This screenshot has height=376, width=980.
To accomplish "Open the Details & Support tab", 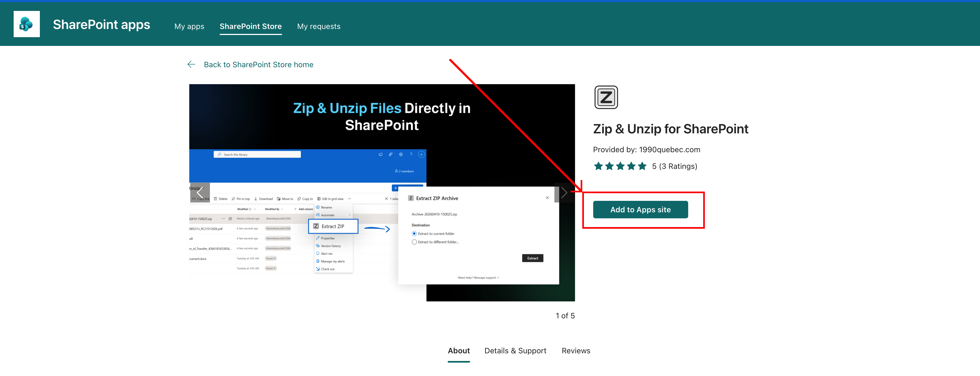I will pyautogui.click(x=515, y=351).
